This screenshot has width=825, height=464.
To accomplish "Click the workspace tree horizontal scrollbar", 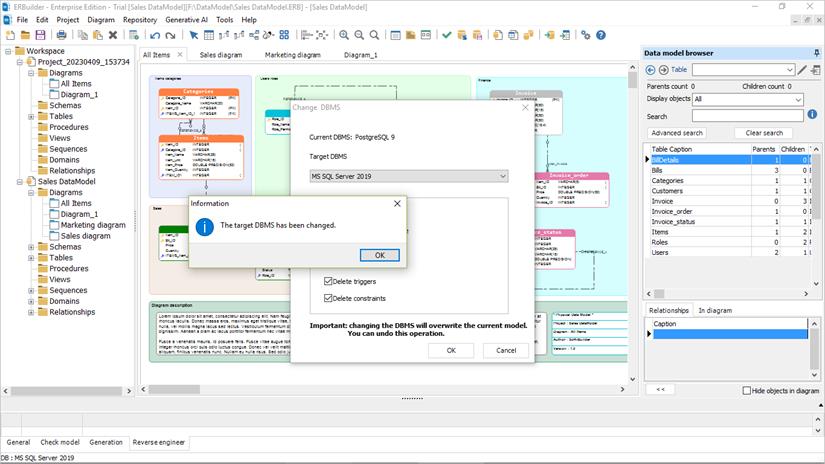I will click(x=67, y=391).
